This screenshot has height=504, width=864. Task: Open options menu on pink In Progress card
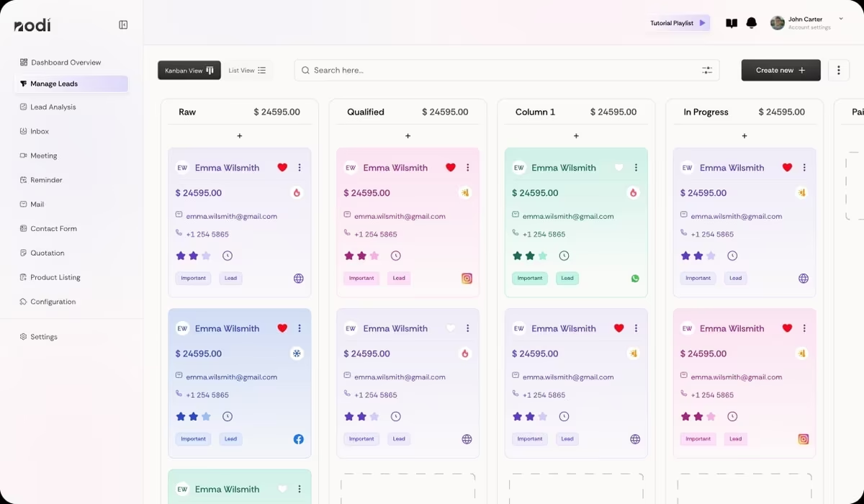click(x=804, y=328)
